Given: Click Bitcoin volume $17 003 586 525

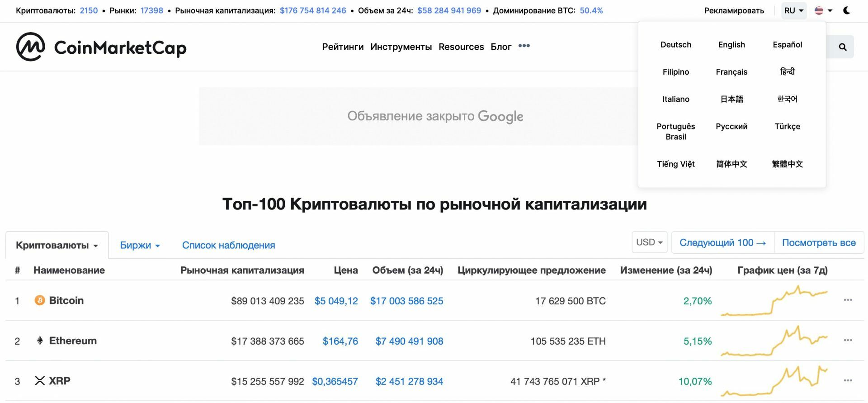Looking at the screenshot, I should click(x=406, y=301).
